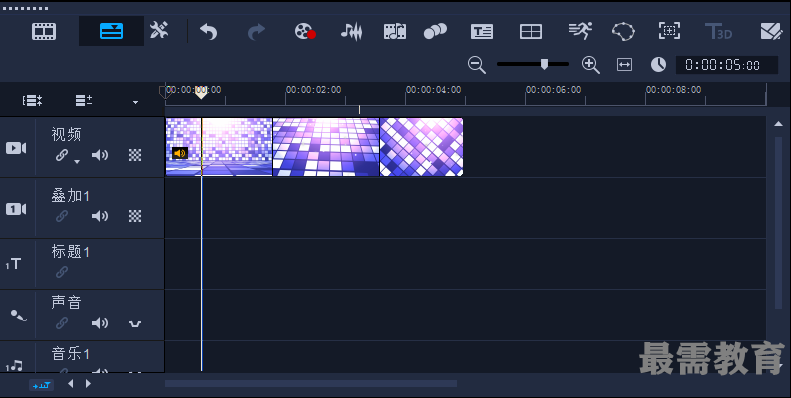This screenshot has height=398, width=791.
Task: Toggle Video track transparency checkerboard
Action: (x=135, y=155)
